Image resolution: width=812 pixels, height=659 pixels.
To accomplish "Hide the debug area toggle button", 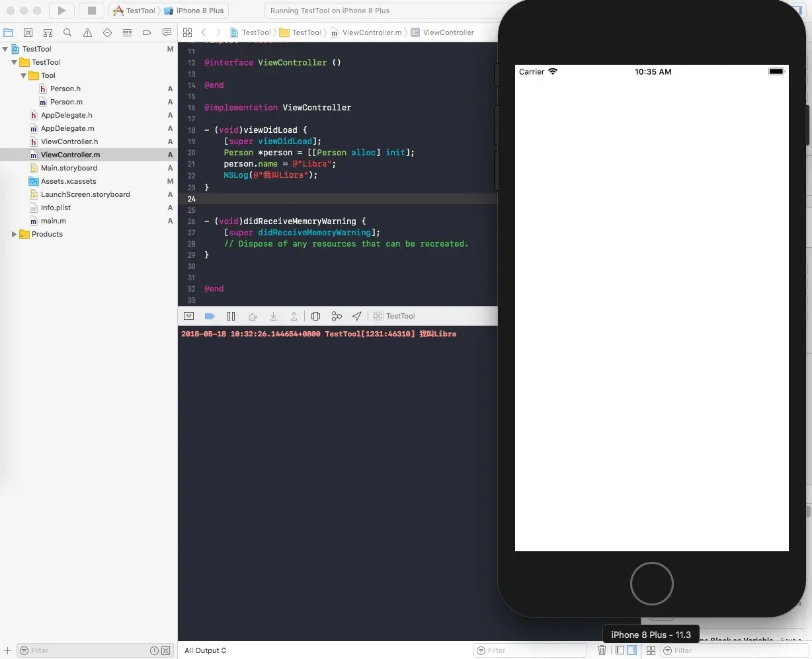I will [188, 316].
